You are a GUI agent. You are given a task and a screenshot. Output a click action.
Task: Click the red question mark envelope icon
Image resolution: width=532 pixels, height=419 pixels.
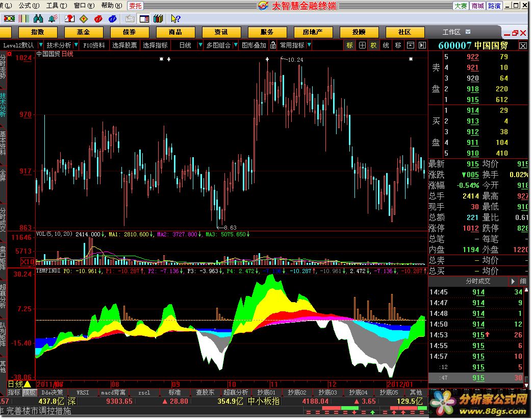pyautogui.click(x=69, y=19)
